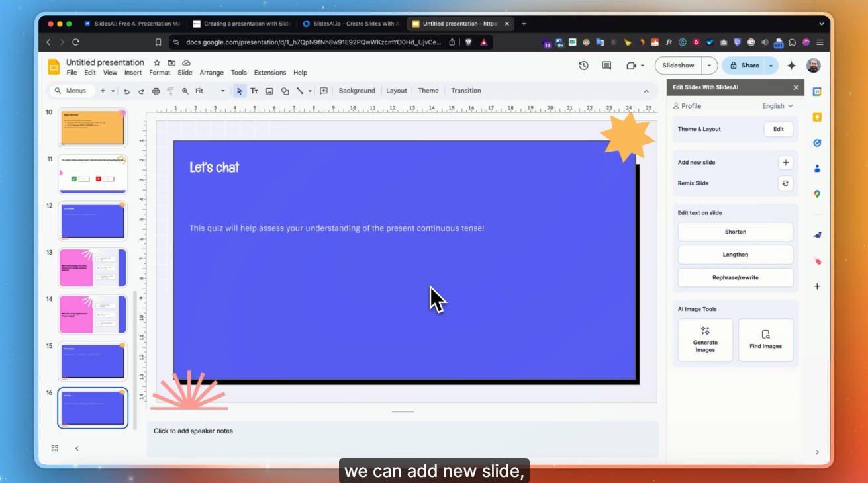Select the Shape tool

[x=285, y=91]
